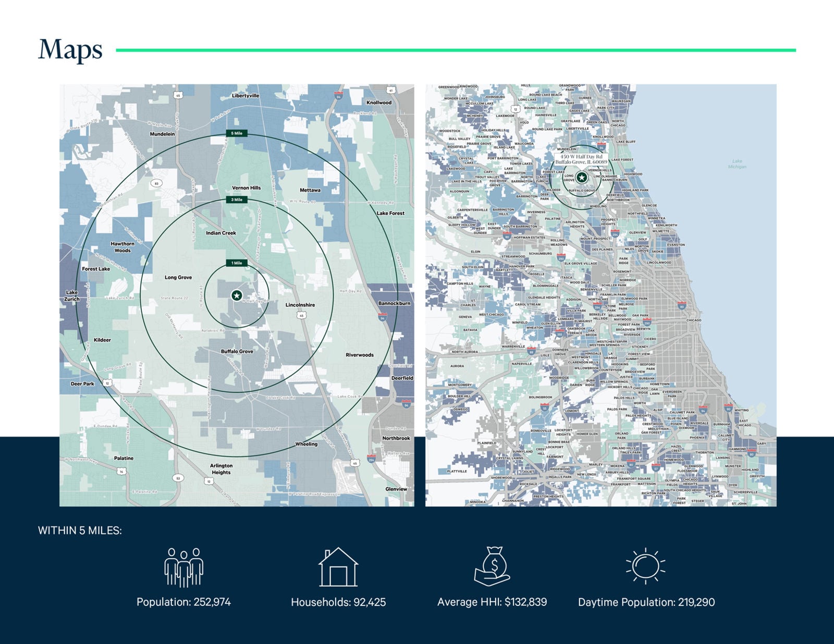The image size is (834, 644).
Task: Click the Average HHI: $132,839 text
Action: (492, 602)
